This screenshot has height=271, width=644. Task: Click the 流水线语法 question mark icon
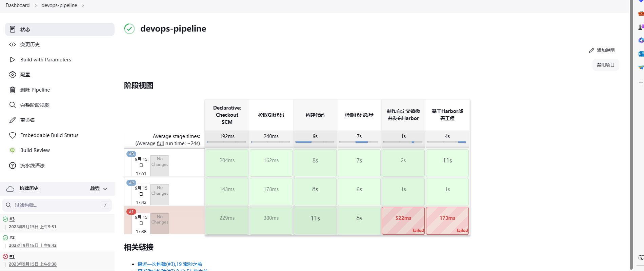[13, 166]
